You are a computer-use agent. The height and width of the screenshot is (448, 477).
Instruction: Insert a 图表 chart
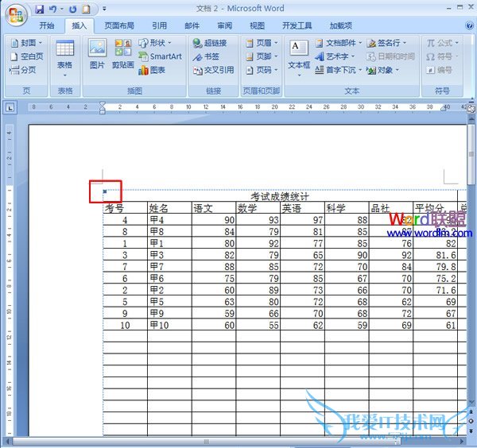click(152, 70)
